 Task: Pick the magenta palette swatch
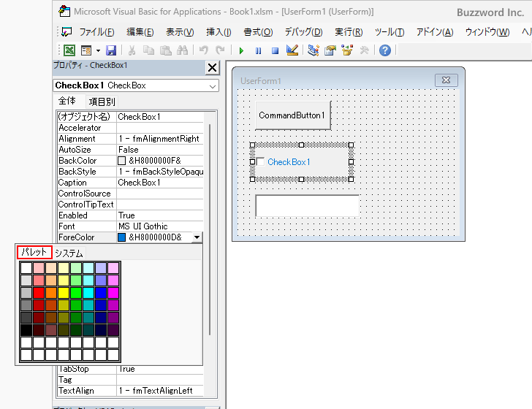[113, 293]
